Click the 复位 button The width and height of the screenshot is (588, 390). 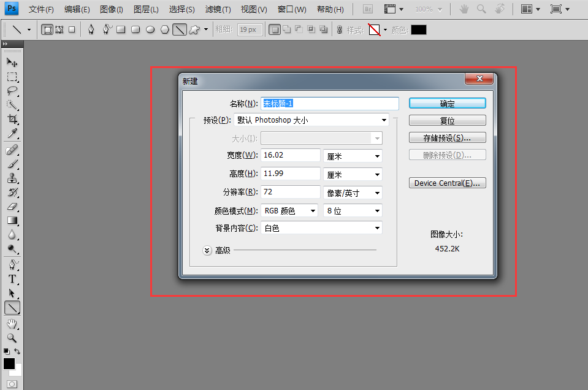click(x=448, y=120)
